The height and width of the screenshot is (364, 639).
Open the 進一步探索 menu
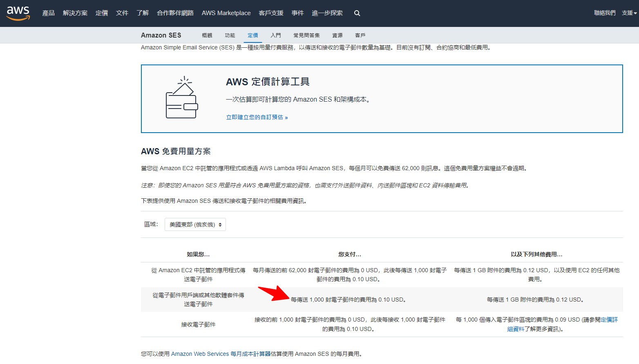327,13
